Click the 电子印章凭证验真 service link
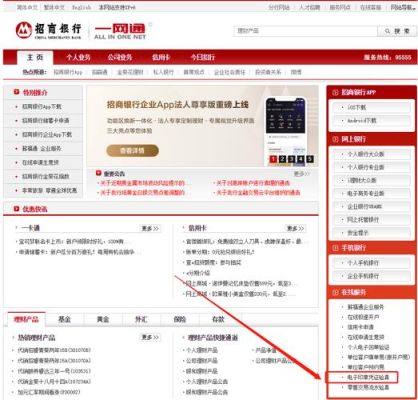The width and height of the screenshot is (418, 400). (x=368, y=377)
